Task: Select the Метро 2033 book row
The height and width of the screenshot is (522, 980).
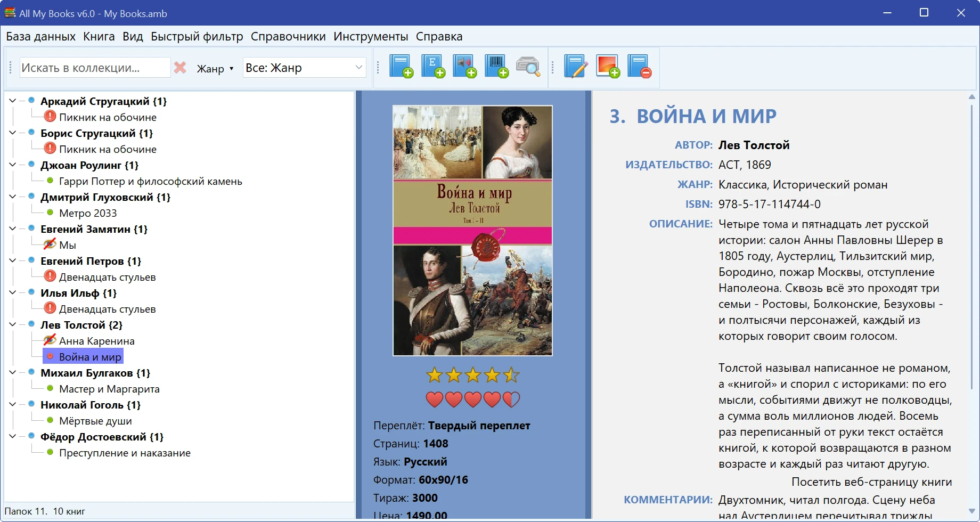Action: click(88, 213)
